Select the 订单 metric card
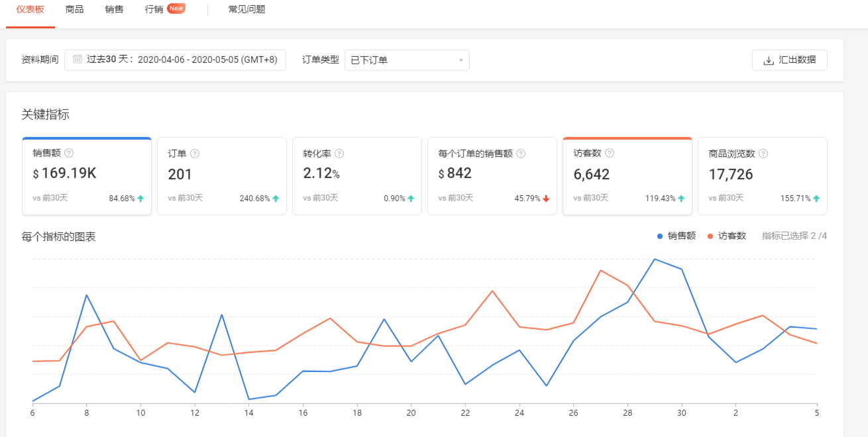Viewport: 868px width, 437px height. click(221, 176)
